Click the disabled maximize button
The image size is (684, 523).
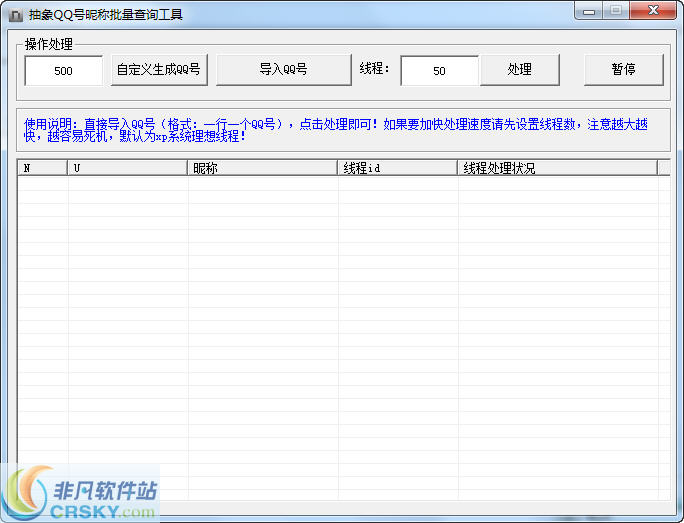(x=616, y=10)
